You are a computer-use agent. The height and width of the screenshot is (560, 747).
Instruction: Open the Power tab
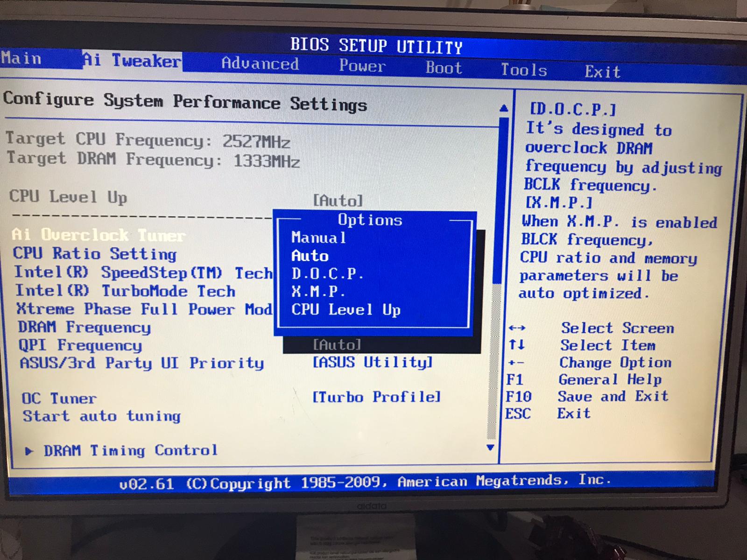362,66
